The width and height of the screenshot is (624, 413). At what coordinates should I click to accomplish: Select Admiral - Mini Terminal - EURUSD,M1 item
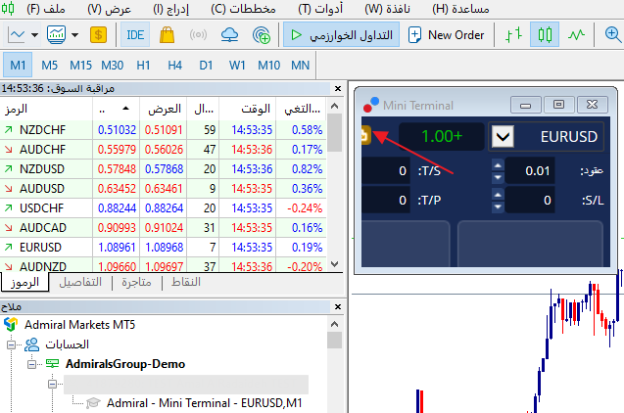tap(204, 403)
